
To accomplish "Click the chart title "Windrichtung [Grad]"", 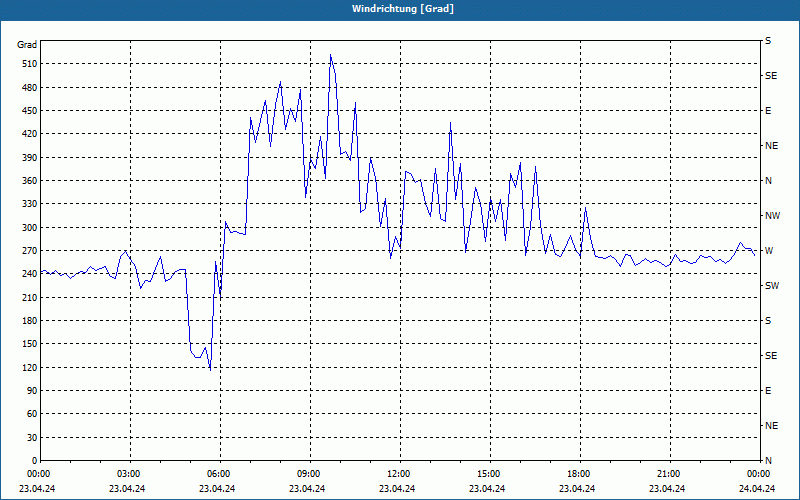I will click(403, 9).
